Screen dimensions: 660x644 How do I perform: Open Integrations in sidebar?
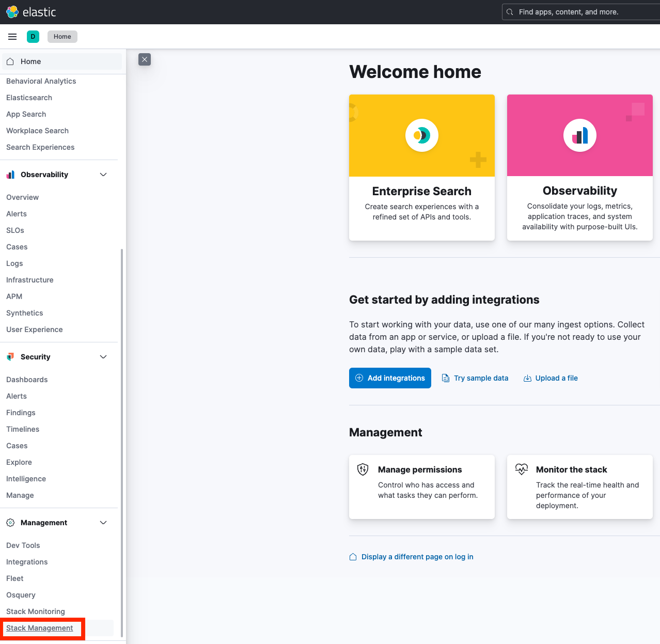(27, 562)
